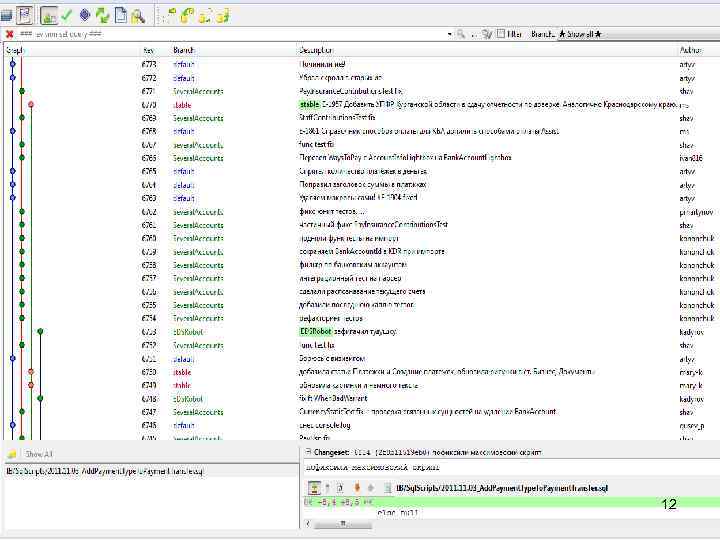Click the grey diamond icon in diff toolbar

pos(371,488)
